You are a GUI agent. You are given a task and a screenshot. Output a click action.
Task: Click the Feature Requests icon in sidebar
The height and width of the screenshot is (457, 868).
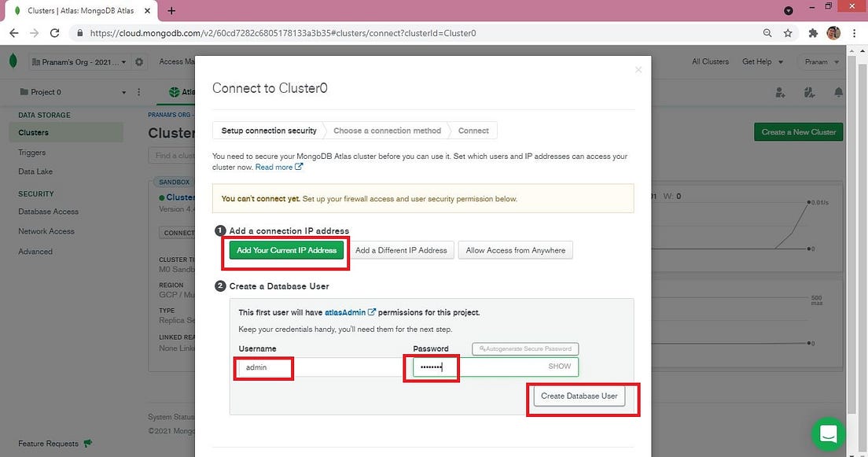coord(87,443)
